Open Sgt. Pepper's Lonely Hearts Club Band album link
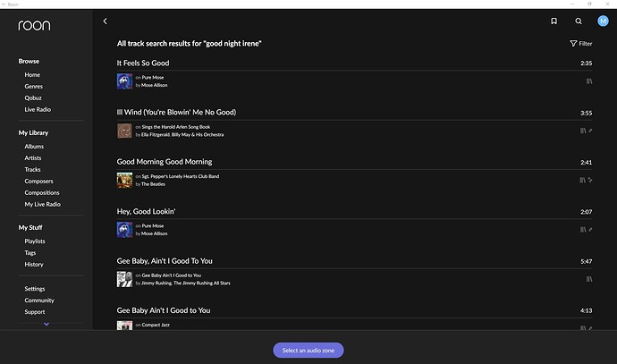This screenshot has width=617, height=364. [x=181, y=176]
